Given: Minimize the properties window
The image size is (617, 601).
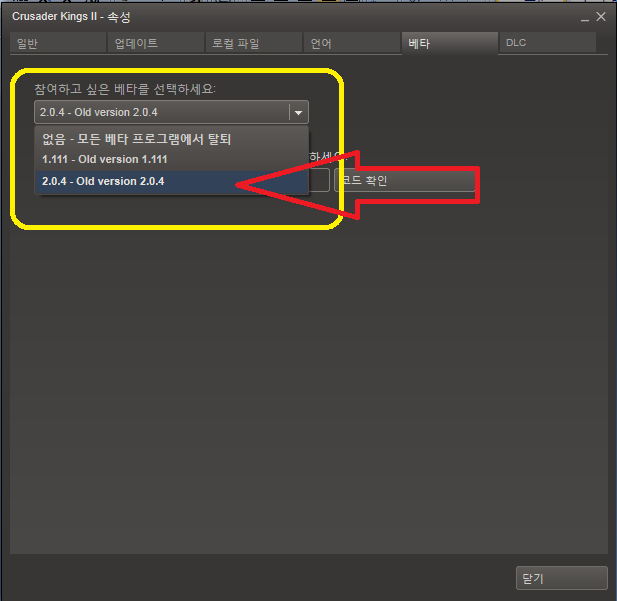Looking at the screenshot, I should click(585, 18).
